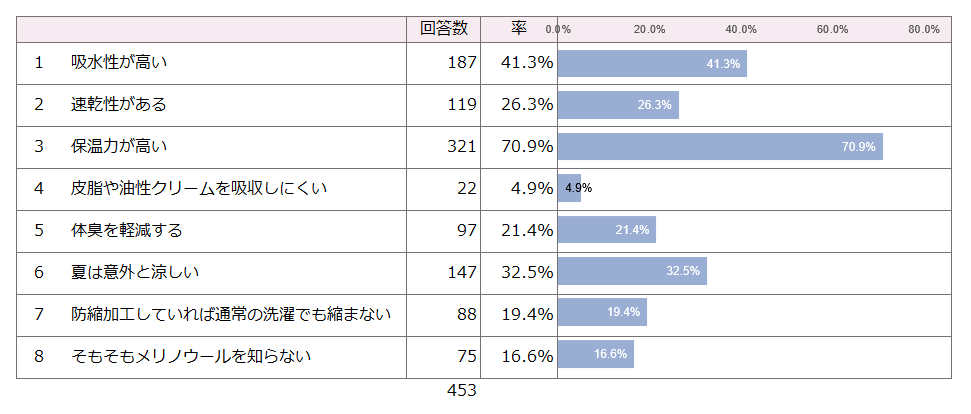Select the 21.4% bar for 体臭を軽減する
971x414 pixels.
(606, 230)
